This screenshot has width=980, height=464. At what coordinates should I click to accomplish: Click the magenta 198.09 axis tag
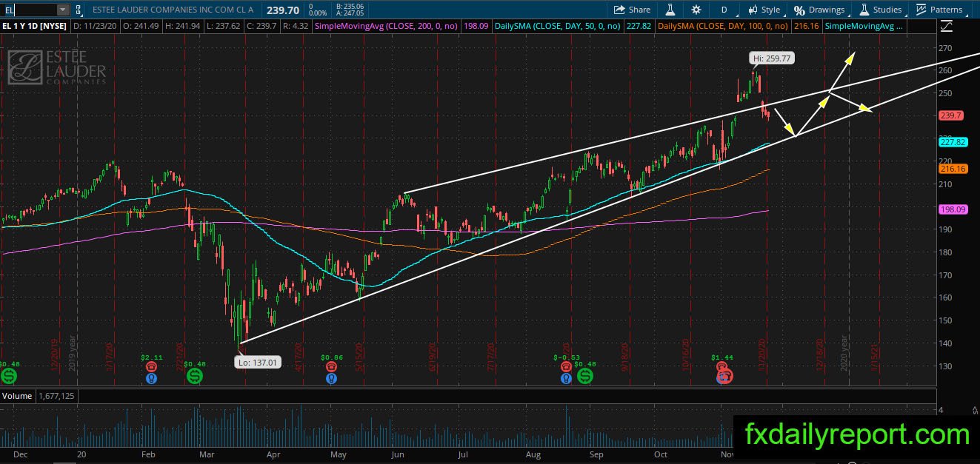[x=952, y=209]
